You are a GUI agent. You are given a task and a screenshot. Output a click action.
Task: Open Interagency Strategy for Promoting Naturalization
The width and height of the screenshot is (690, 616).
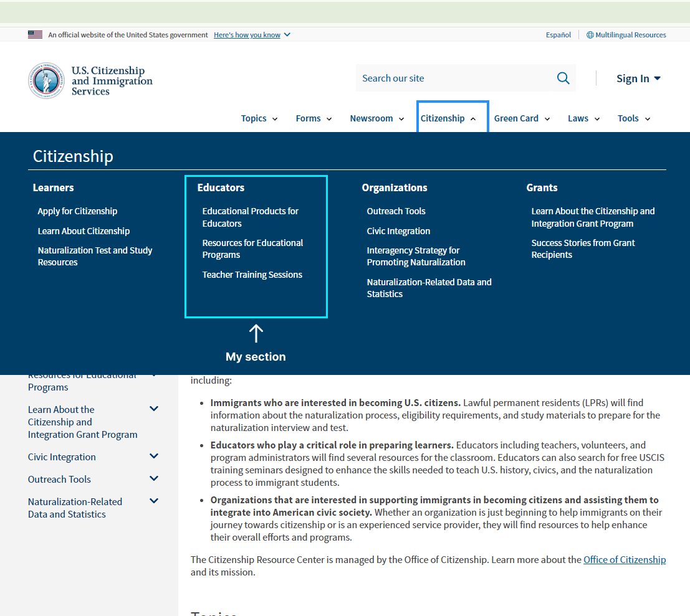416,257
